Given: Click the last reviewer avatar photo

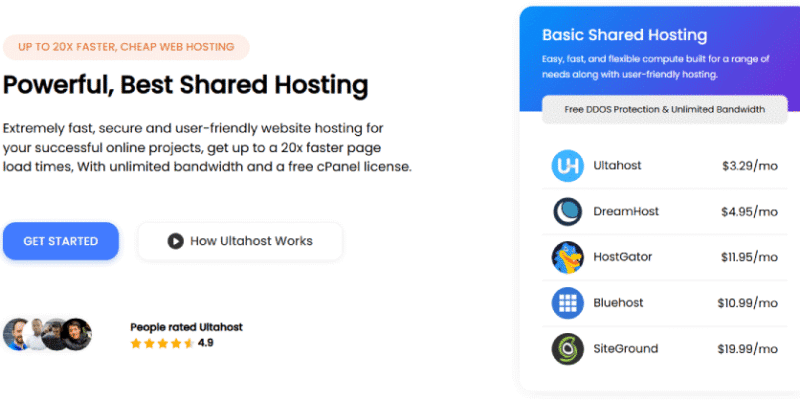Looking at the screenshot, I should tap(76, 334).
